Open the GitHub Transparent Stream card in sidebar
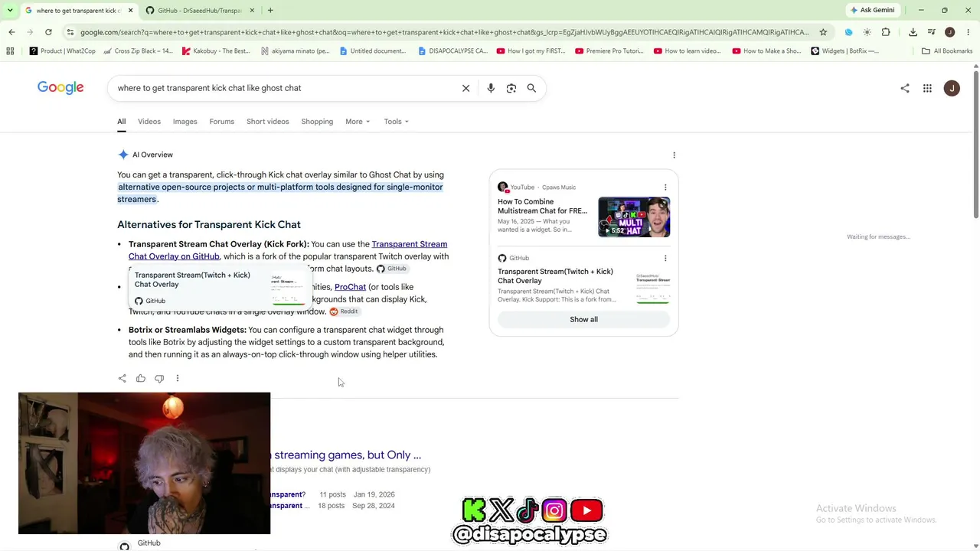The height and width of the screenshot is (551, 980). 583,279
